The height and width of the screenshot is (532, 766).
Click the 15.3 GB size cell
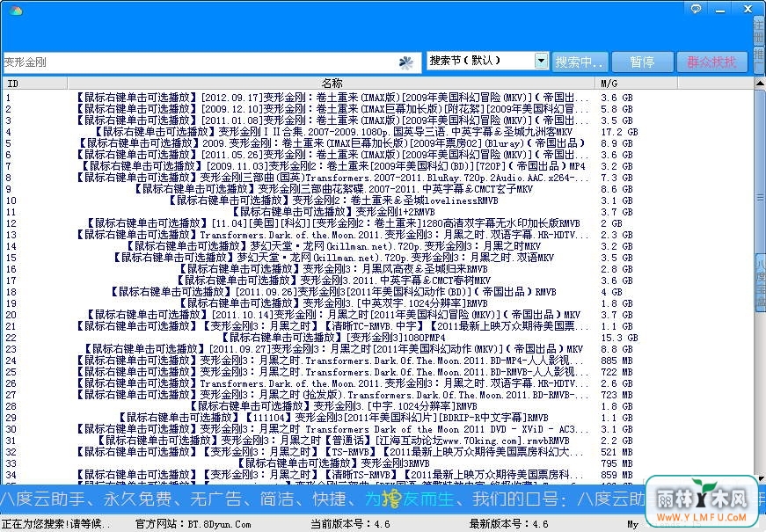tap(619, 338)
